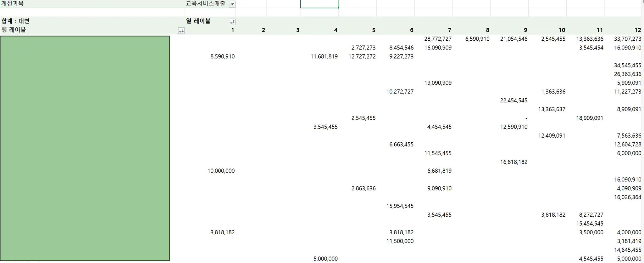Click the cell with value 26,363,636
Viewport: 644px width, 263px height.
point(627,74)
